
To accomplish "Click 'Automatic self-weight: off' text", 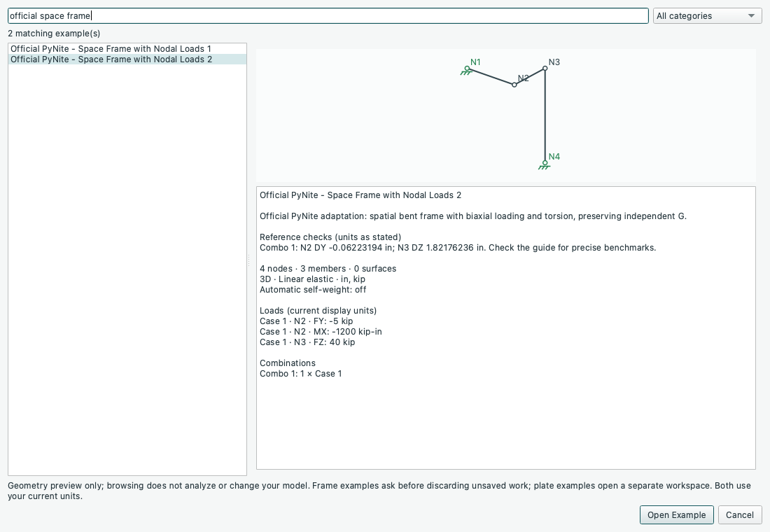I will click(x=313, y=289).
